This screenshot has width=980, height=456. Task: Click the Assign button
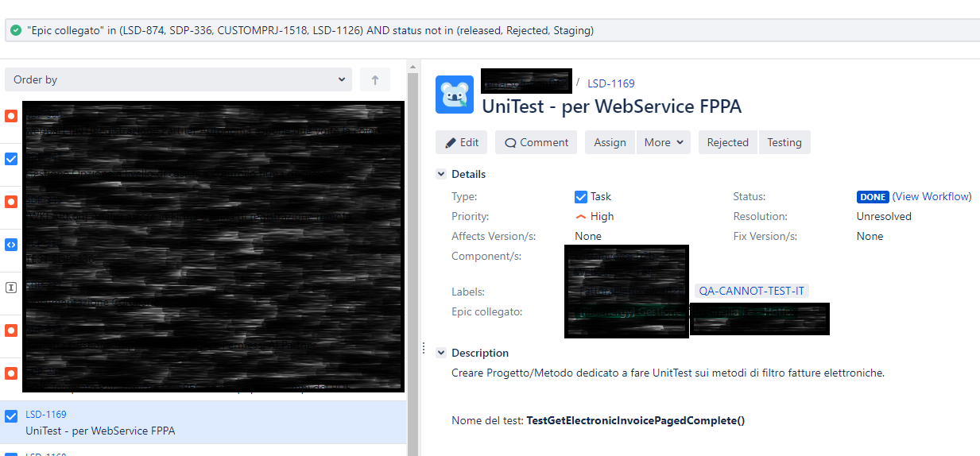(x=610, y=142)
